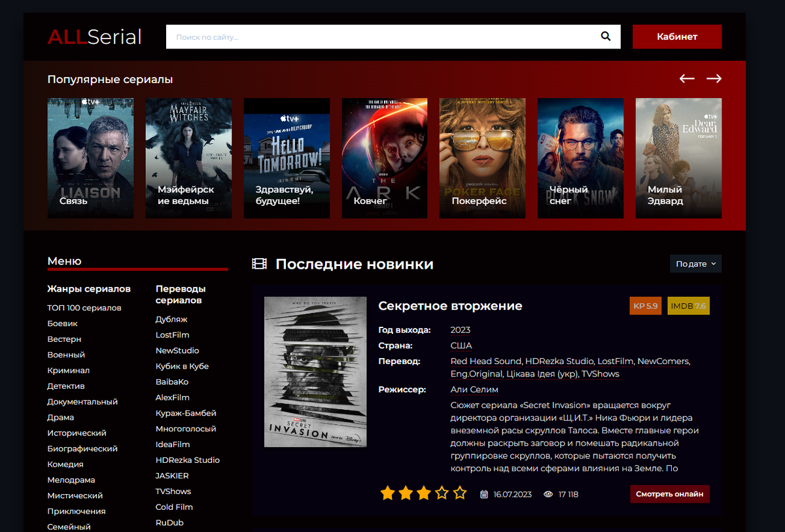Select the Драма genre
This screenshot has height=532, width=785.
pos(60,418)
